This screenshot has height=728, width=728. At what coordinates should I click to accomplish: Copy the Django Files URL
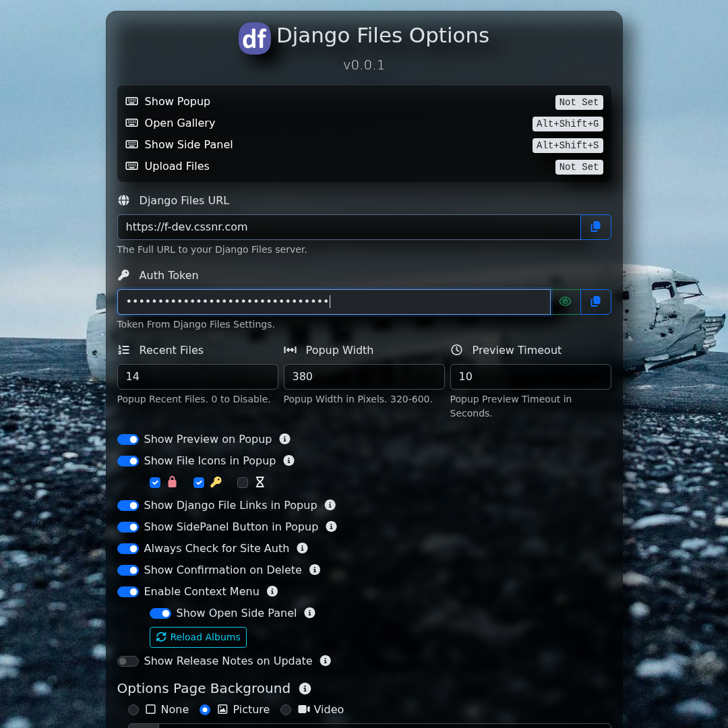point(595,227)
